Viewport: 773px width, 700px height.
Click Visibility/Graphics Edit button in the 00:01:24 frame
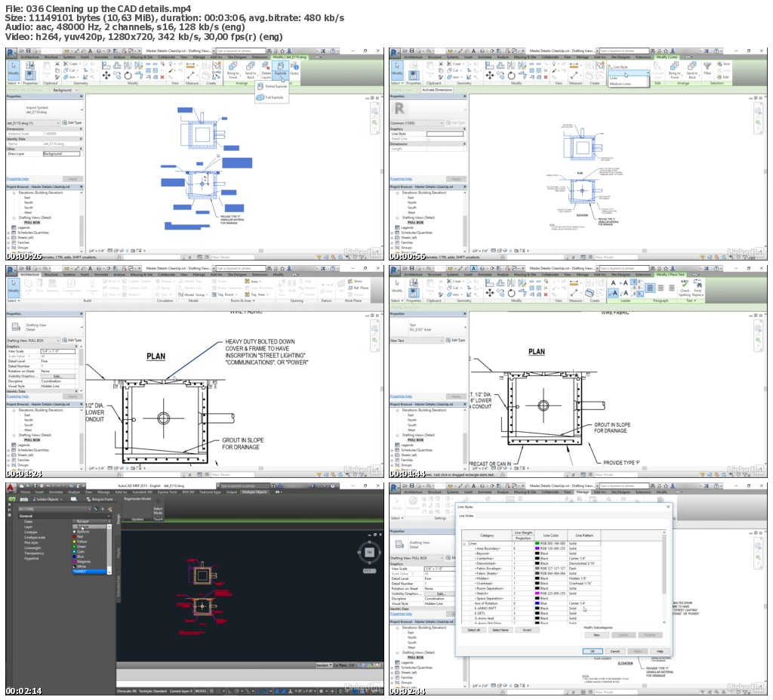click(x=57, y=376)
